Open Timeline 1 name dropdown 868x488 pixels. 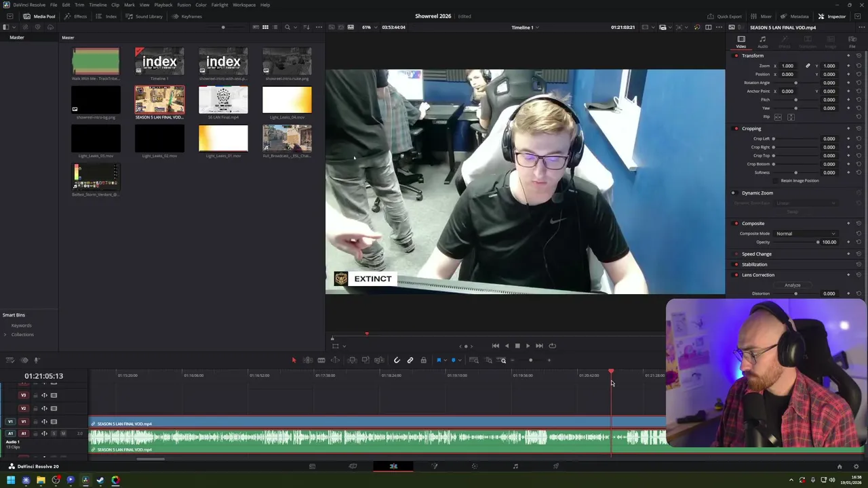pos(526,27)
